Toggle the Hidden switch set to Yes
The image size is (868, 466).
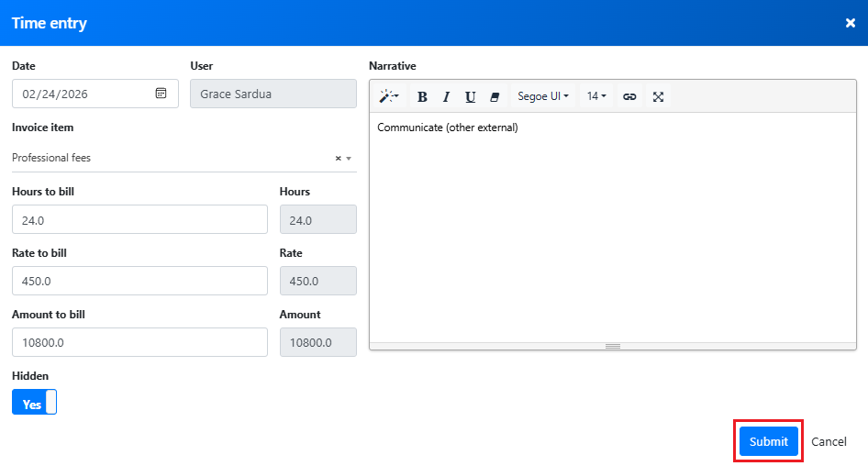point(34,403)
